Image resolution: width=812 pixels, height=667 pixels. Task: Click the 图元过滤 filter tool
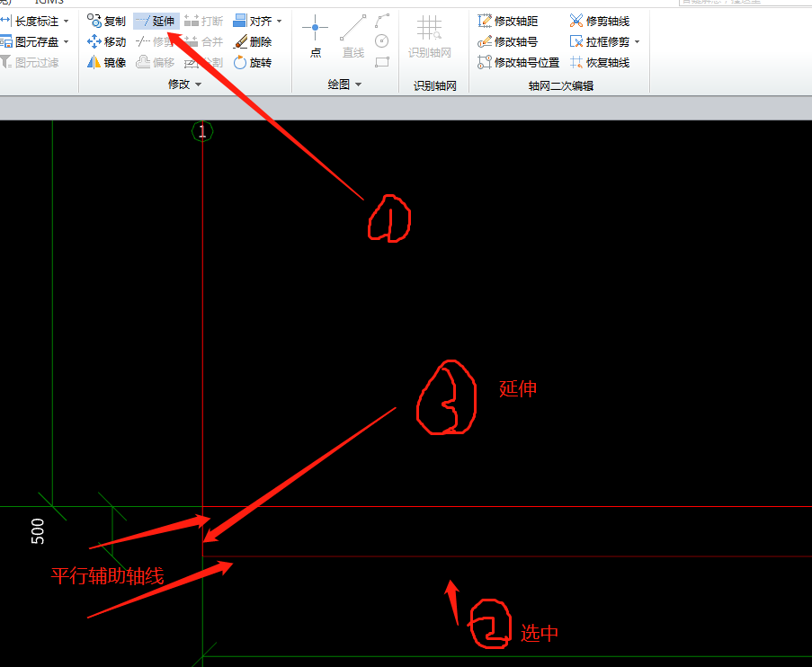(30, 62)
